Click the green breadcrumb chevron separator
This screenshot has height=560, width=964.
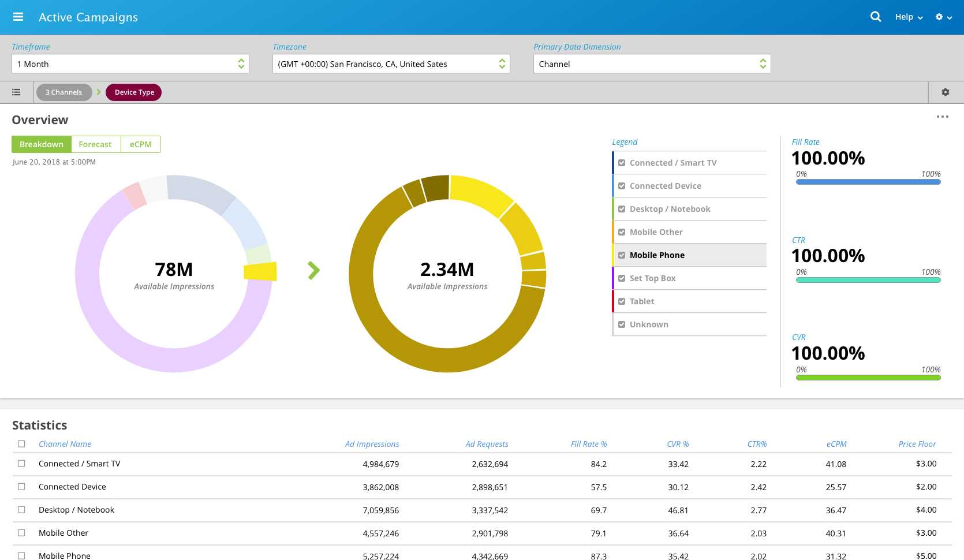99,92
